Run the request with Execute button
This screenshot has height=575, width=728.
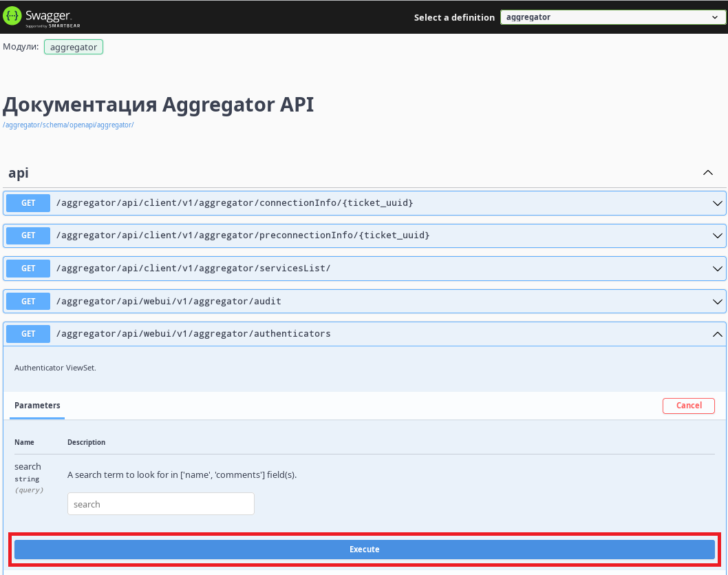[364, 550]
